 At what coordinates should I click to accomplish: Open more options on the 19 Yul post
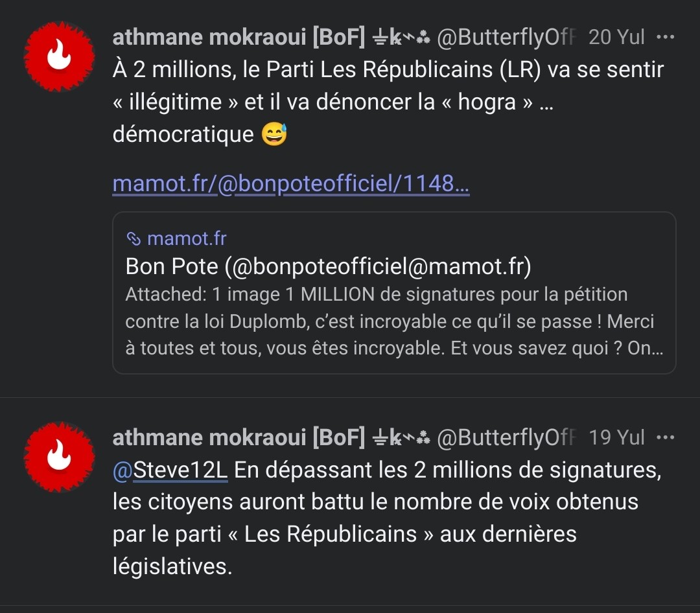tap(666, 437)
